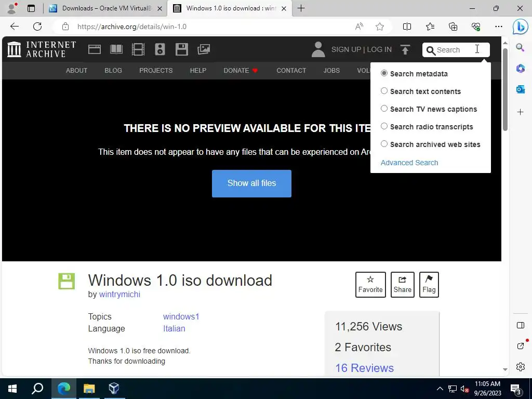Image resolution: width=532 pixels, height=399 pixels.
Task: Open the Web (Wayback) media icon
Action: click(x=95, y=49)
